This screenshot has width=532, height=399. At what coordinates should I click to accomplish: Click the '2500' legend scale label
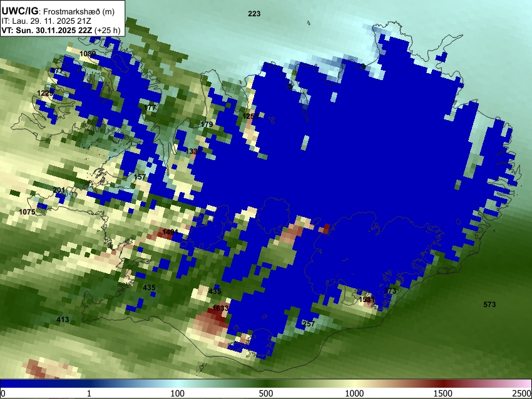(x=522, y=393)
